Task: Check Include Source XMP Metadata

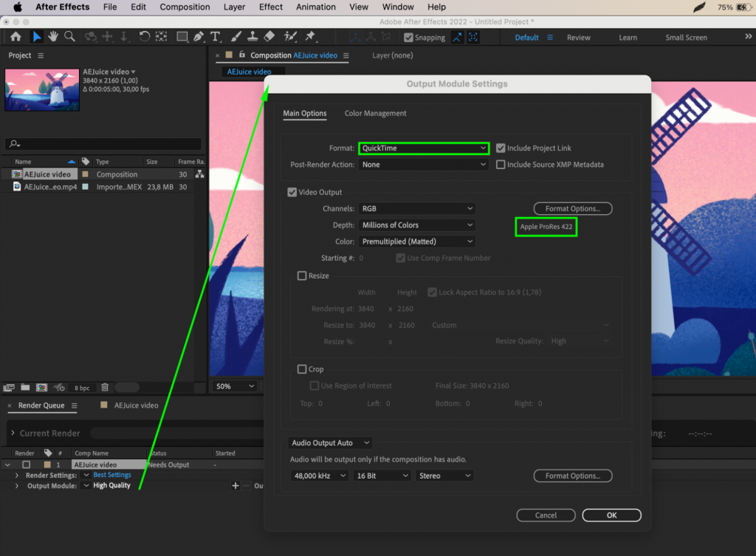Action: (x=500, y=165)
